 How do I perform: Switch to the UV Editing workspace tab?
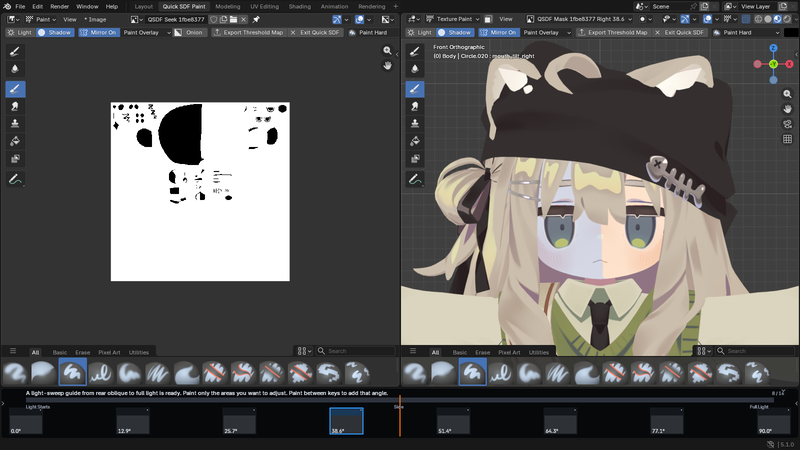264,7
